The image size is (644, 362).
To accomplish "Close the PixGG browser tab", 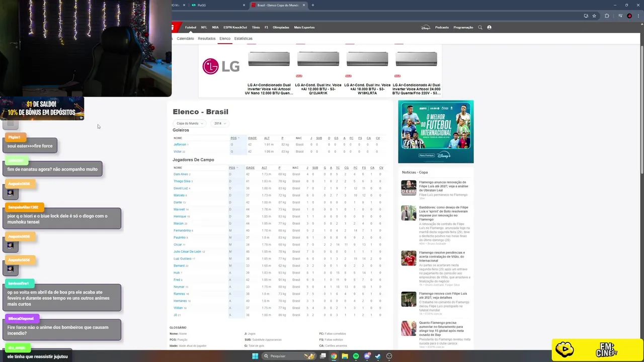I will (x=244, y=5).
